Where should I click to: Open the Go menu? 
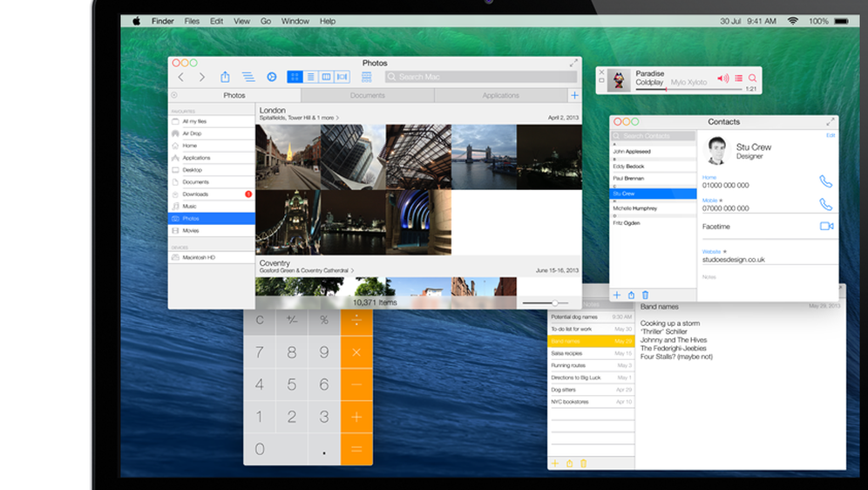266,21
